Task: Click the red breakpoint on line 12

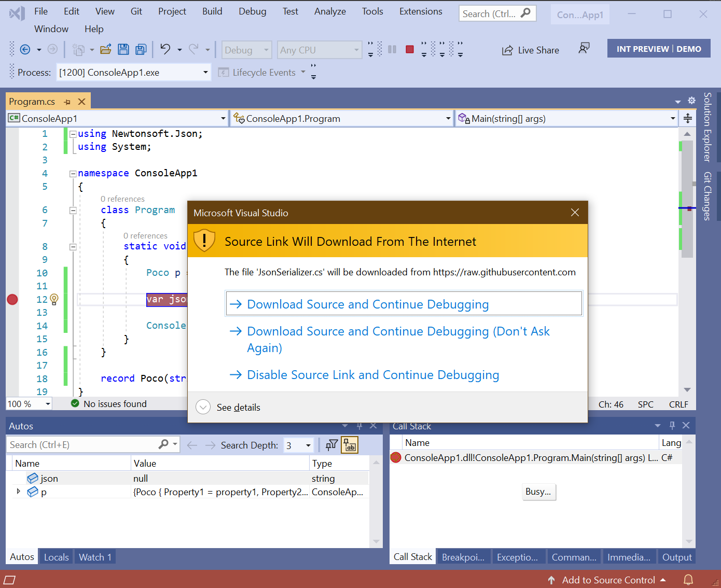Action: click(12, 299)
